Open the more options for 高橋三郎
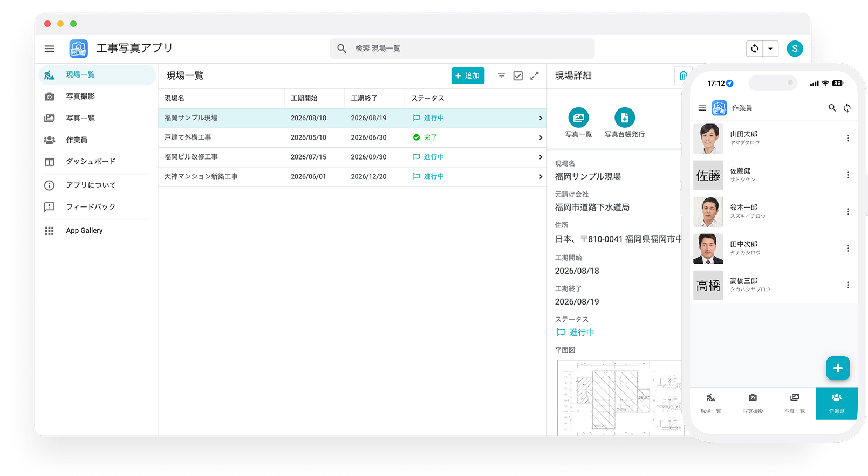This screenshot has width=868, height=476. tap(848, 285)
